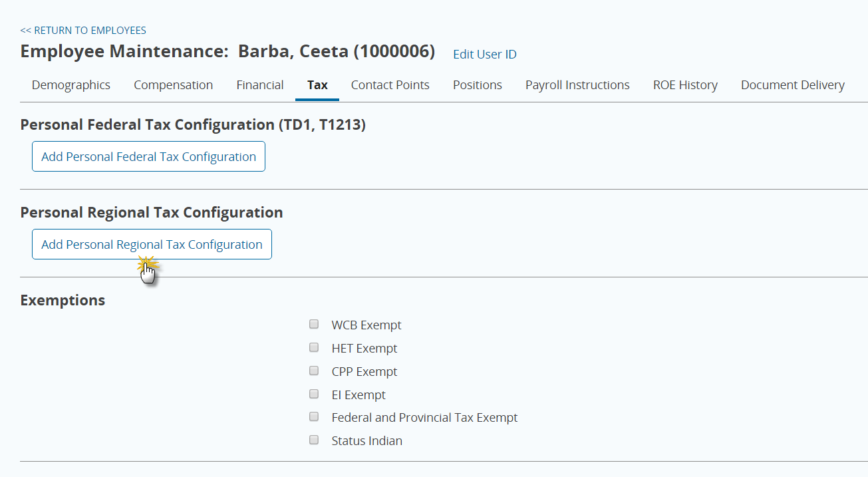Enable Federal and Provincial Tax Exempt
This screenshot has height=477, width=868.
(314, 417)
